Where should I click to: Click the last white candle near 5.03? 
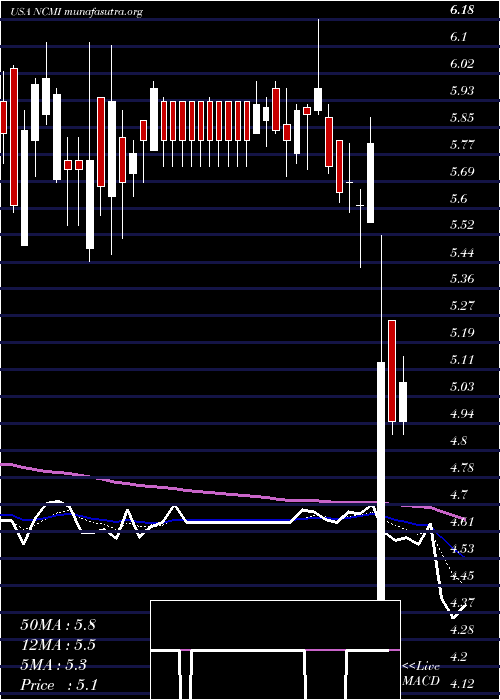coord(403,401)
